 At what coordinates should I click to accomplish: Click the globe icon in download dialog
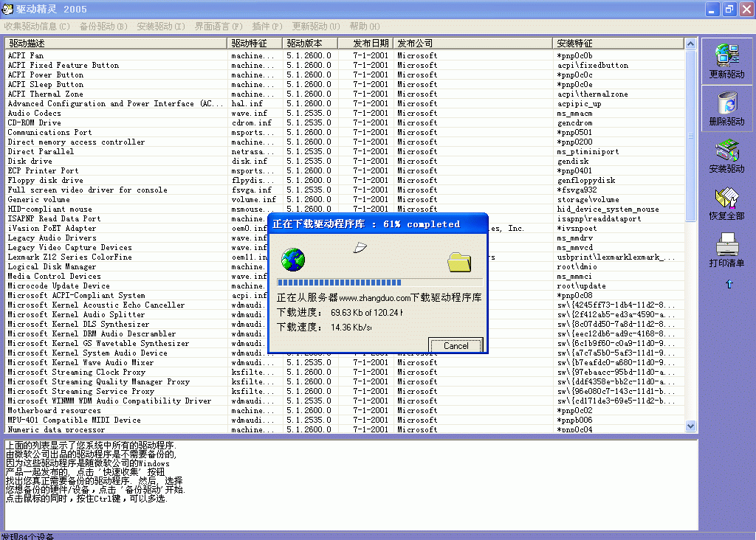(x=292, y=260)
